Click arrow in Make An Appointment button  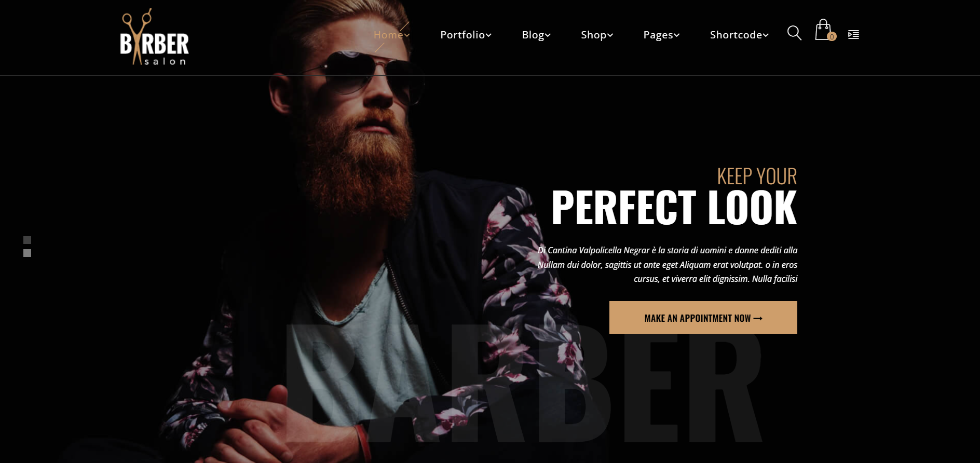[758, 318]
